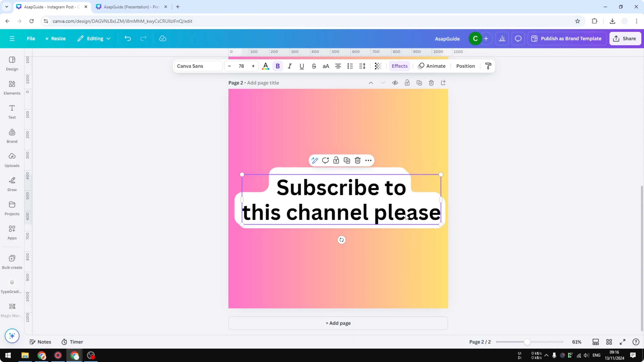
Task: Delete the selected text box
Action: click(x=357, y=160)
